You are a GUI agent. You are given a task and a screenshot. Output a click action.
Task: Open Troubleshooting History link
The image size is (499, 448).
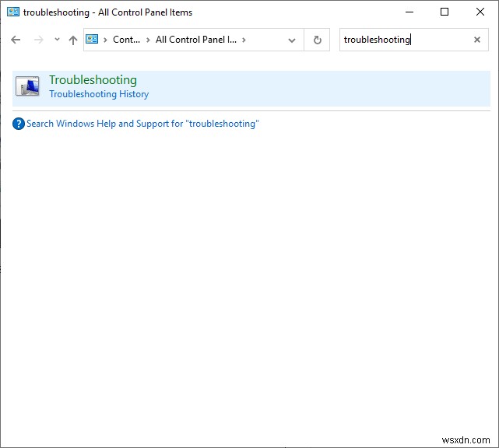coord(99,94)
